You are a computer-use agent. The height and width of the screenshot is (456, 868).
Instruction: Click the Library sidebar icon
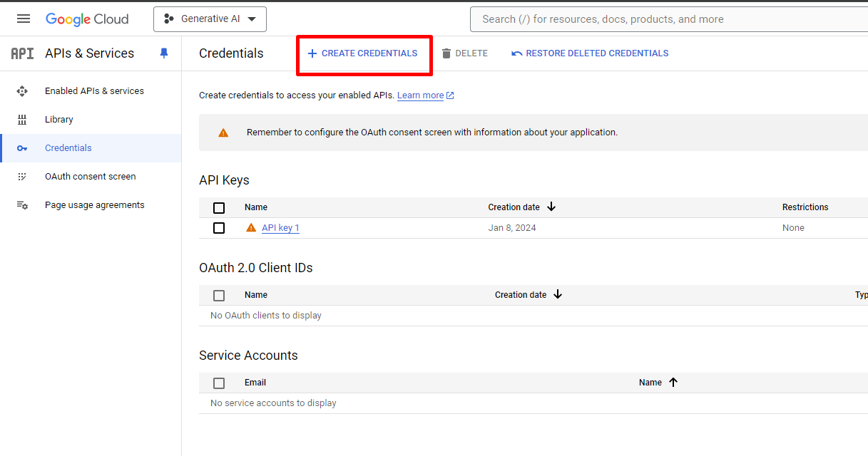point(22,120)
